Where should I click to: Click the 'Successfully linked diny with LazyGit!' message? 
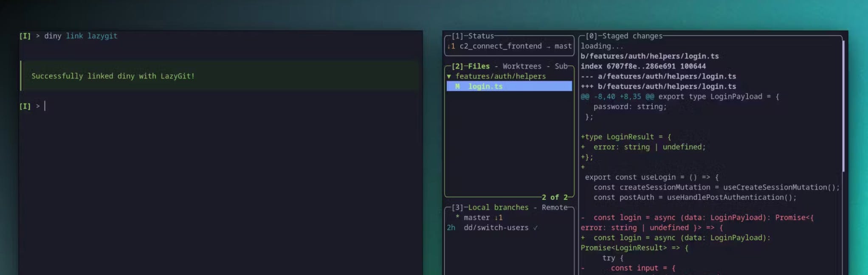[113, 76]
